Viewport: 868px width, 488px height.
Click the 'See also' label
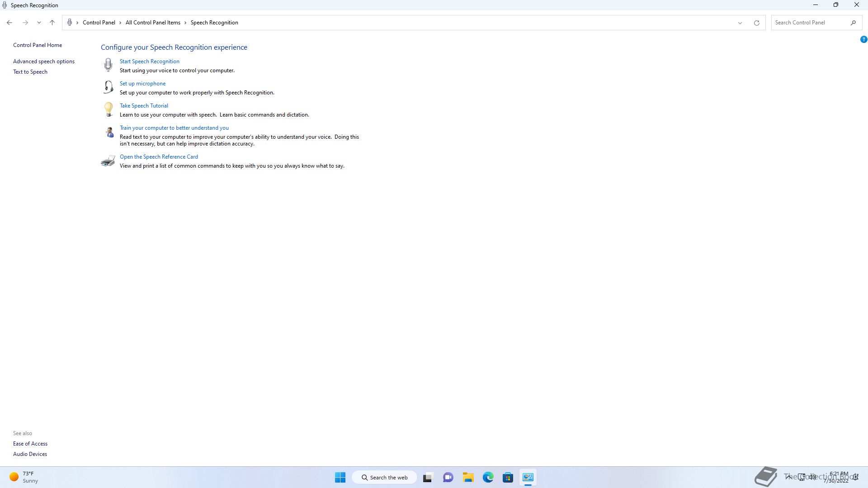click(x=23, y=433)
